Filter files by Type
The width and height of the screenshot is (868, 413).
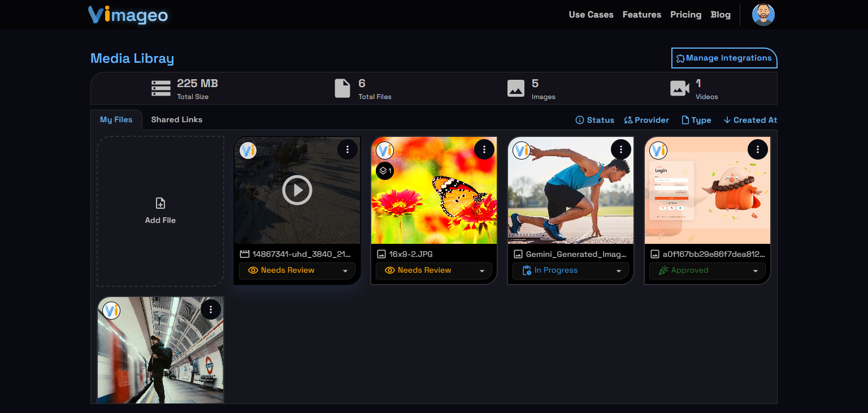coord(696,120)
